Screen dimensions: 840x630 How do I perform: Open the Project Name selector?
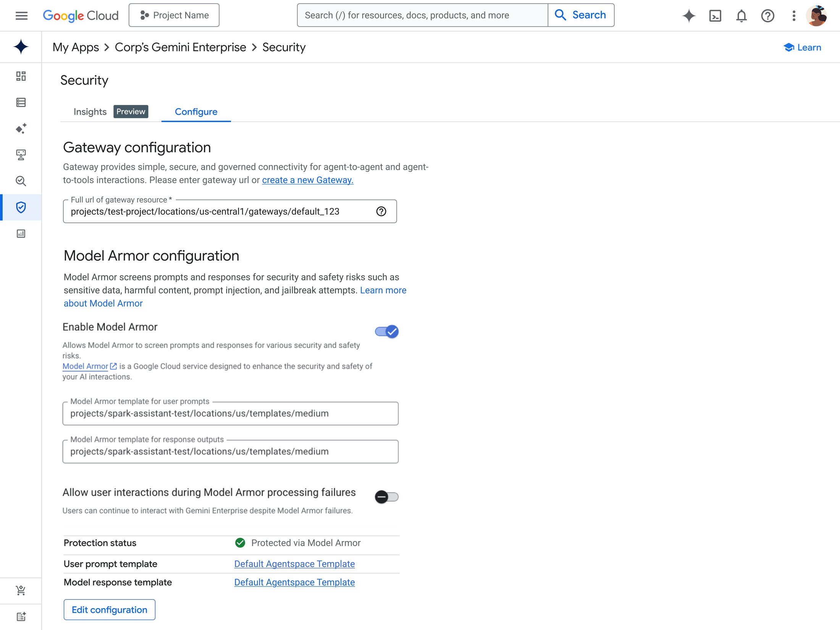pyautogui.click(x=174, y=15)
